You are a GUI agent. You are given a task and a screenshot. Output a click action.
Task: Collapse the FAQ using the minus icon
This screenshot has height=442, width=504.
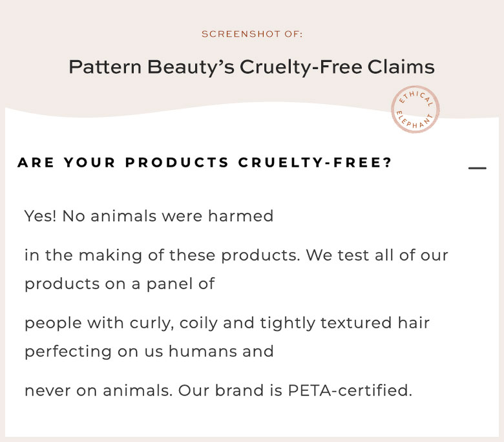click(478, 168)
